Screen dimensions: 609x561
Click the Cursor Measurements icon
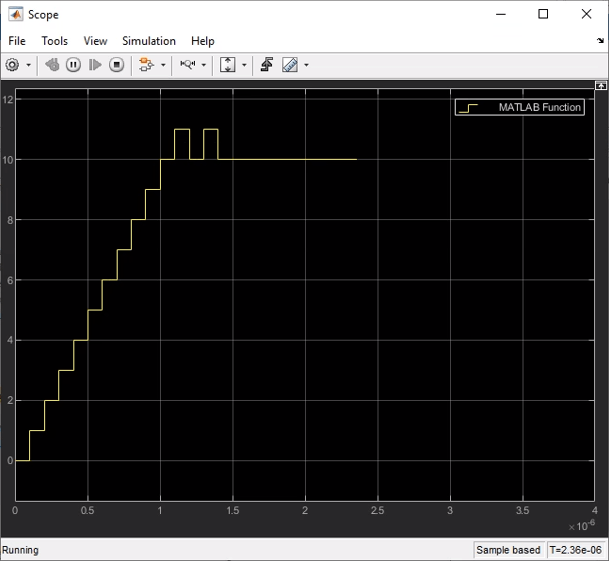(289, 65)
